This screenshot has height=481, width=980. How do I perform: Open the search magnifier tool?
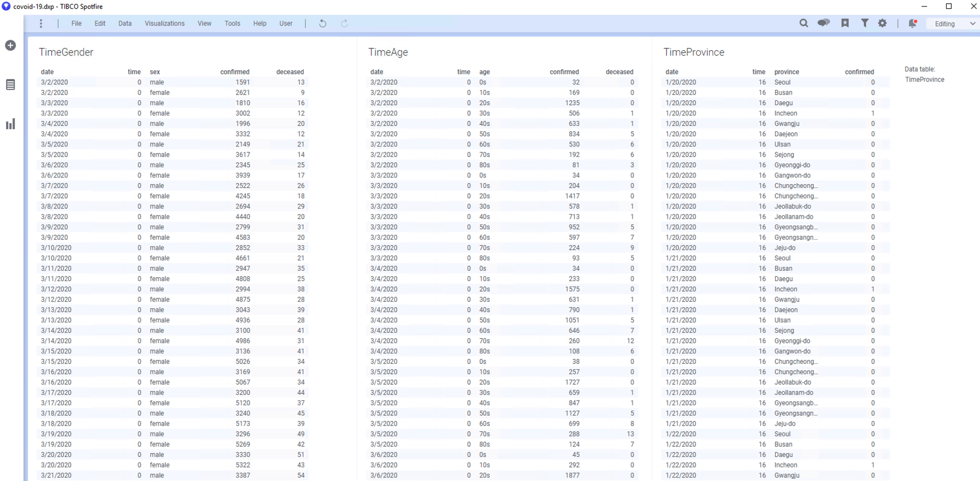pyautogui.click(x=804, y=23)
